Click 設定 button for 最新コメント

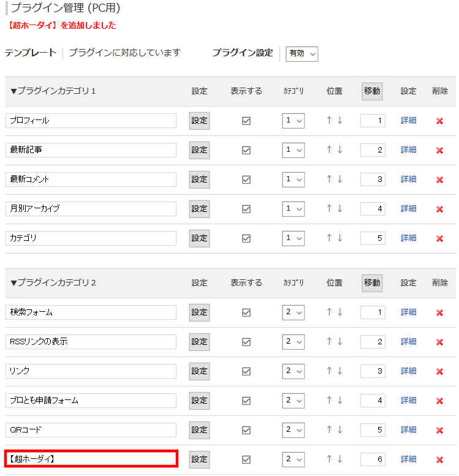199,179
